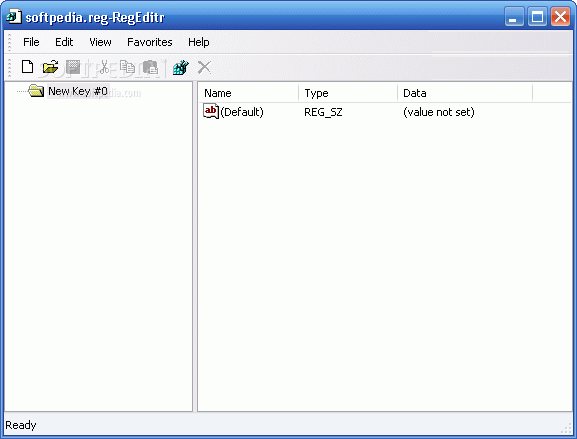Image resolution: width=577 pixels, height=439 pixels.
Task: Click the Delete X toolbar icon
Action: 204,67
